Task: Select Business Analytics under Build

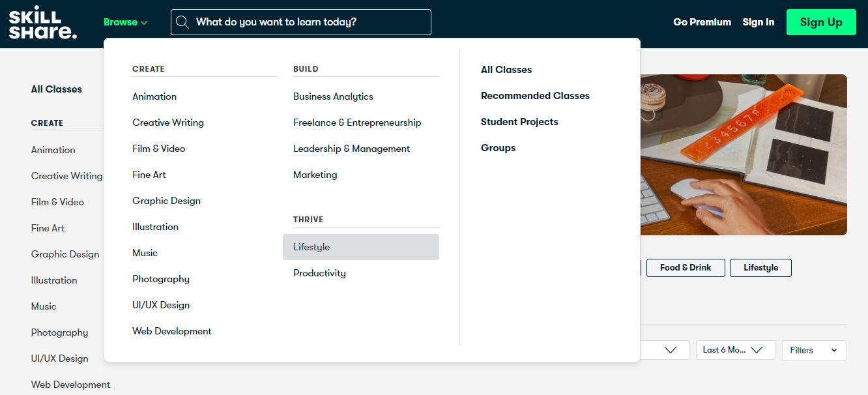Action: pos(333,96)
